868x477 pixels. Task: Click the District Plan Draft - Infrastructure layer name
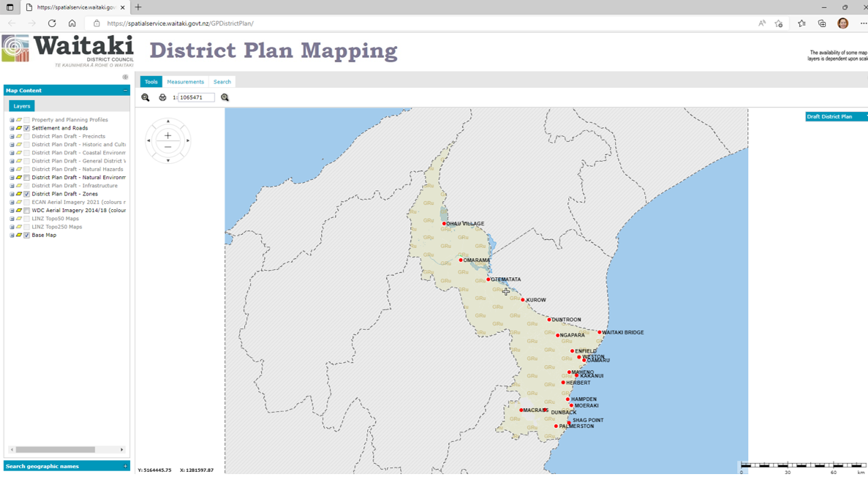pyautogui.click(x=75, y=186)
